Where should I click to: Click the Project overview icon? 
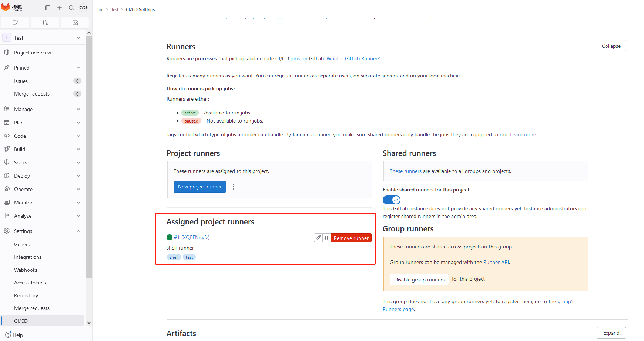(x=7, y=53)
